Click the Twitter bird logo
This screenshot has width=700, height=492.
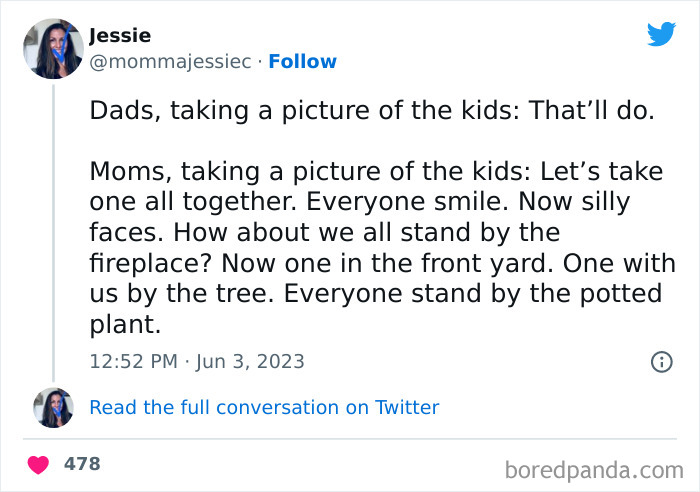(x=661, y=35)
